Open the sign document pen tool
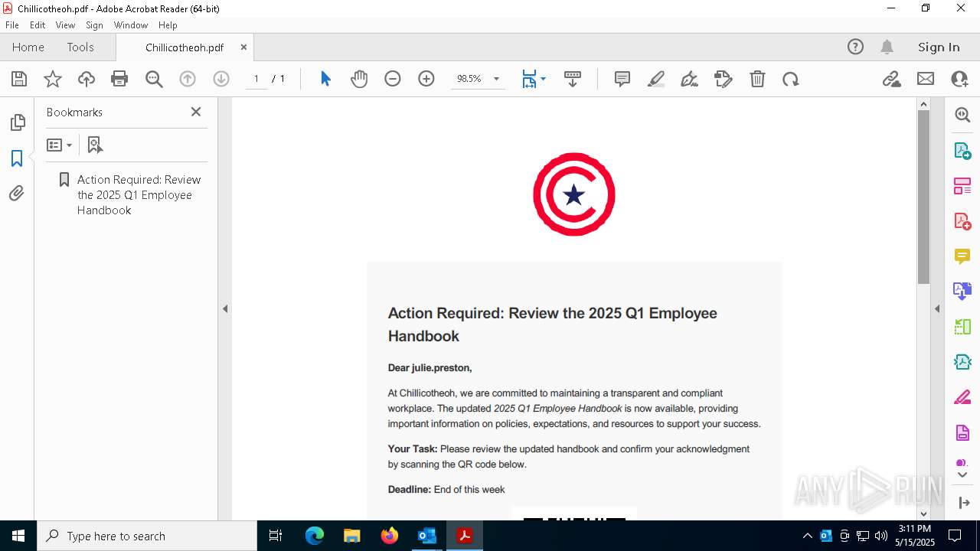The height and width of the screenshot is (551, 980). click(690, 79)
